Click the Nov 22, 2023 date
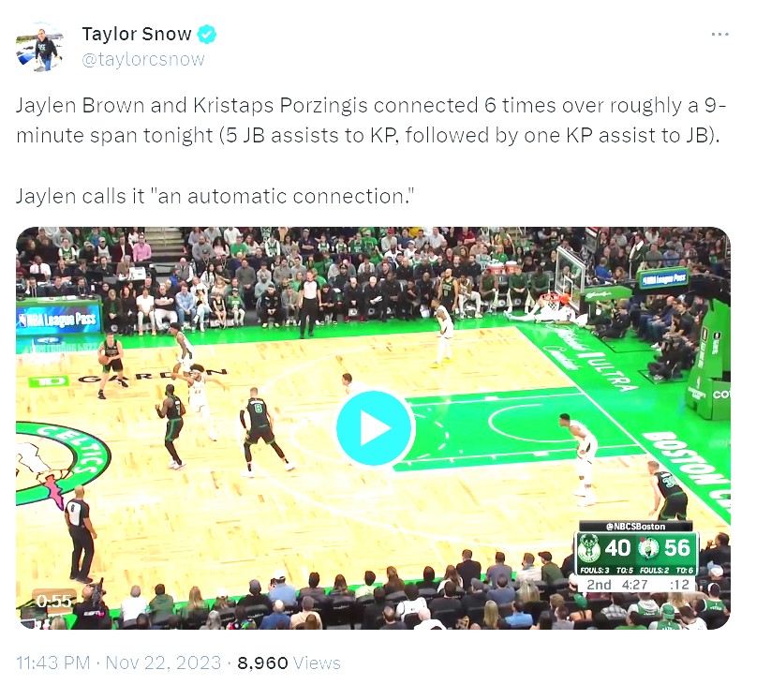This screenshot has height=700, width=771. [x=163, y=663]
